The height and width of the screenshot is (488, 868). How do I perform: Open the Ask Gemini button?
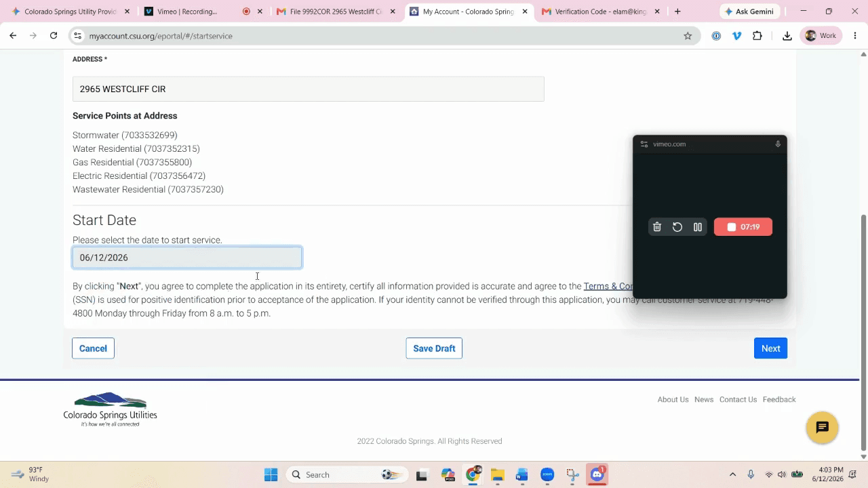749,12
